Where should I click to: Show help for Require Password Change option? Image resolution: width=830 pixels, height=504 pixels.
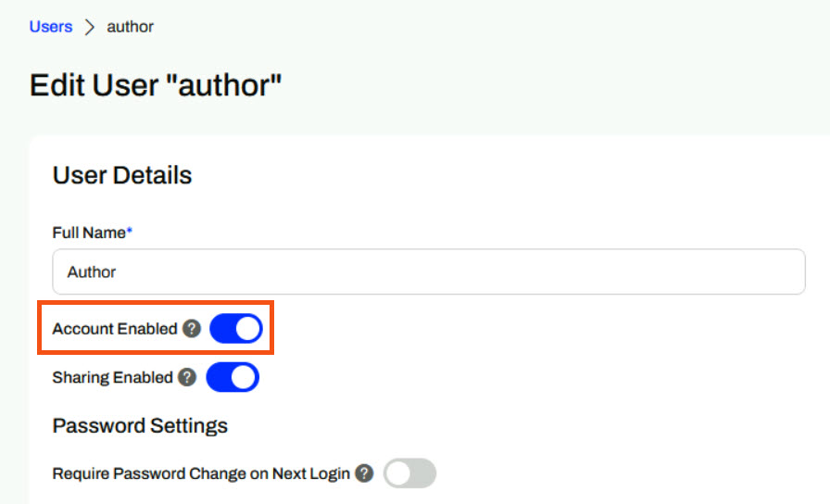pyautogui.click(x=364, y=472)
